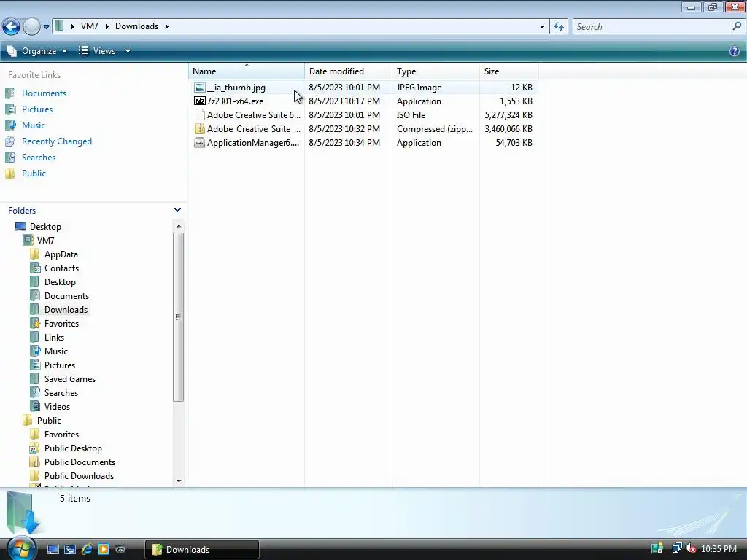
Task: Open Public favorite link
Action: tap(34, 174)
